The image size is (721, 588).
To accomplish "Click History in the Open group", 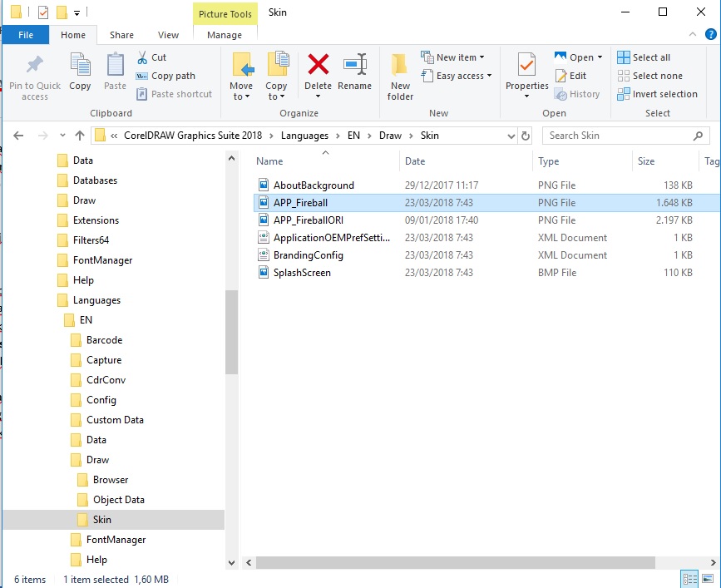I will [x=577, y=94].
